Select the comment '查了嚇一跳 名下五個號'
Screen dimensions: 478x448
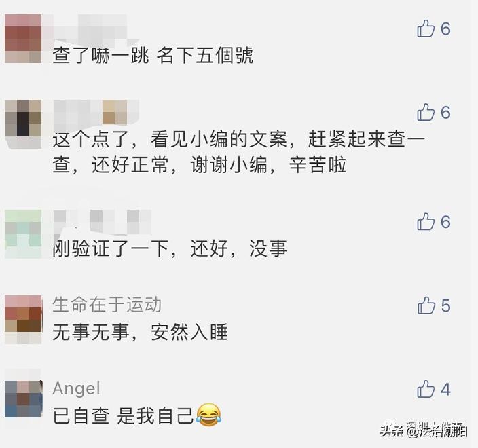(153, 56)
